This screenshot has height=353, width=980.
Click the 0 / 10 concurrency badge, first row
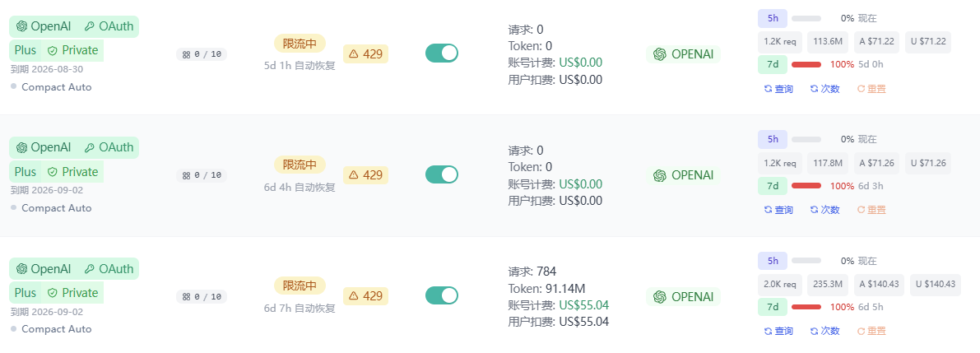tap(202, 54)
